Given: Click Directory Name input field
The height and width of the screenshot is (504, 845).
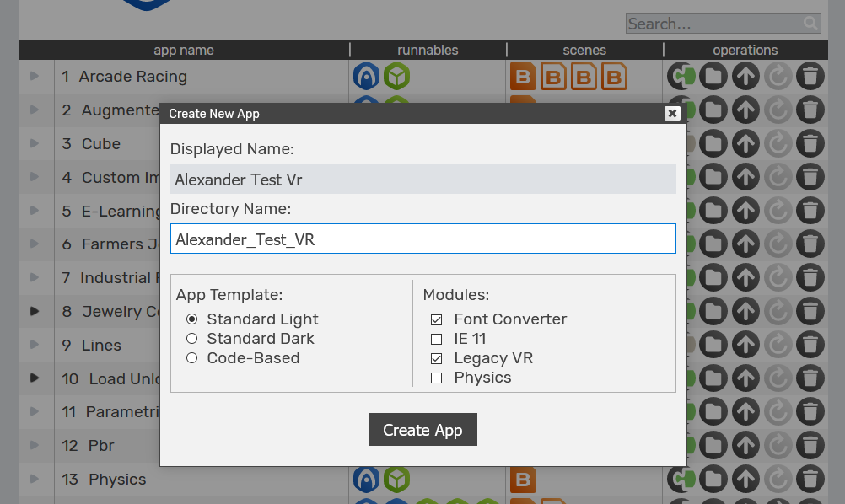Looking at the screenshot, I should pos(423,239).
